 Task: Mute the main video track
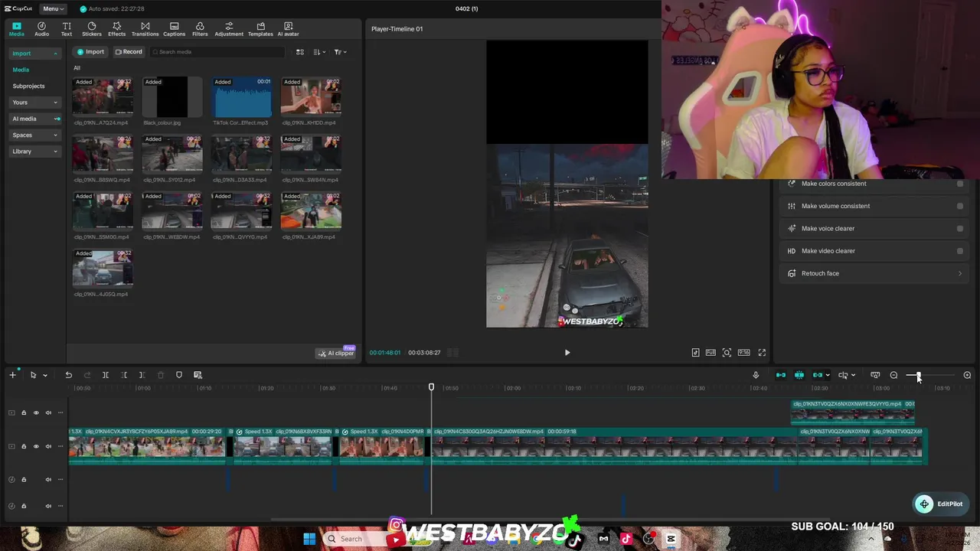click(48, 446)
